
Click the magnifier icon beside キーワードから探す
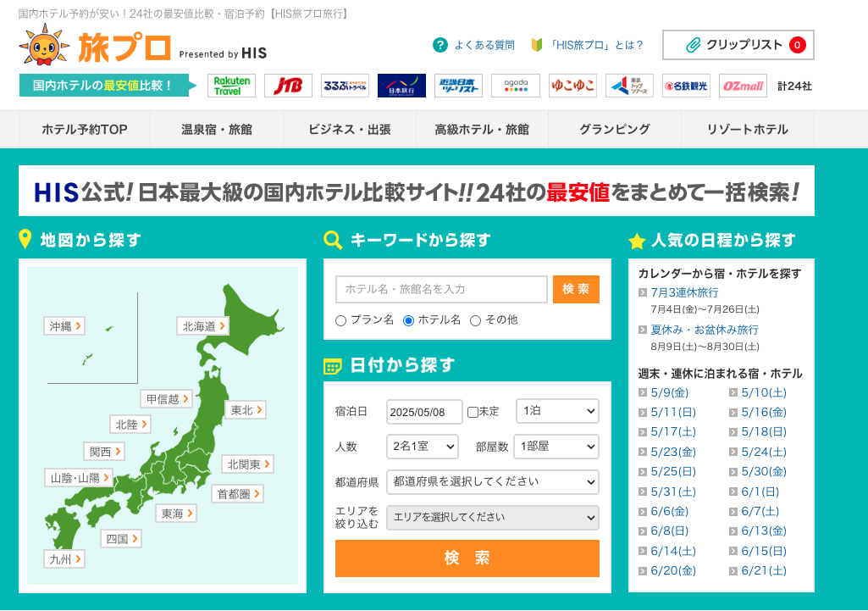tap(333, 240)
